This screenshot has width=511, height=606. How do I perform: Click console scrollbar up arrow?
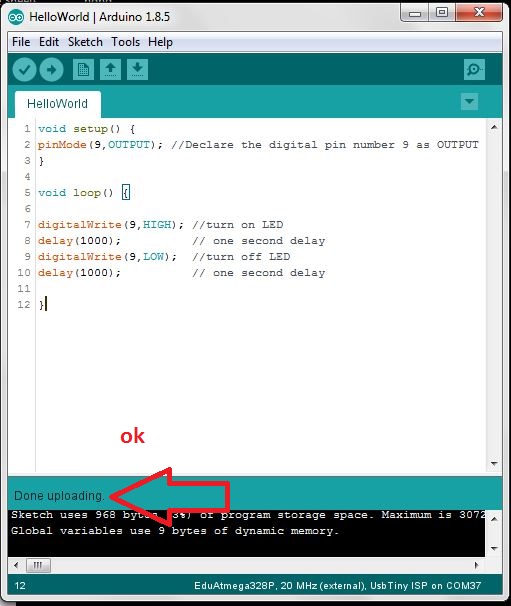(494, 519)
